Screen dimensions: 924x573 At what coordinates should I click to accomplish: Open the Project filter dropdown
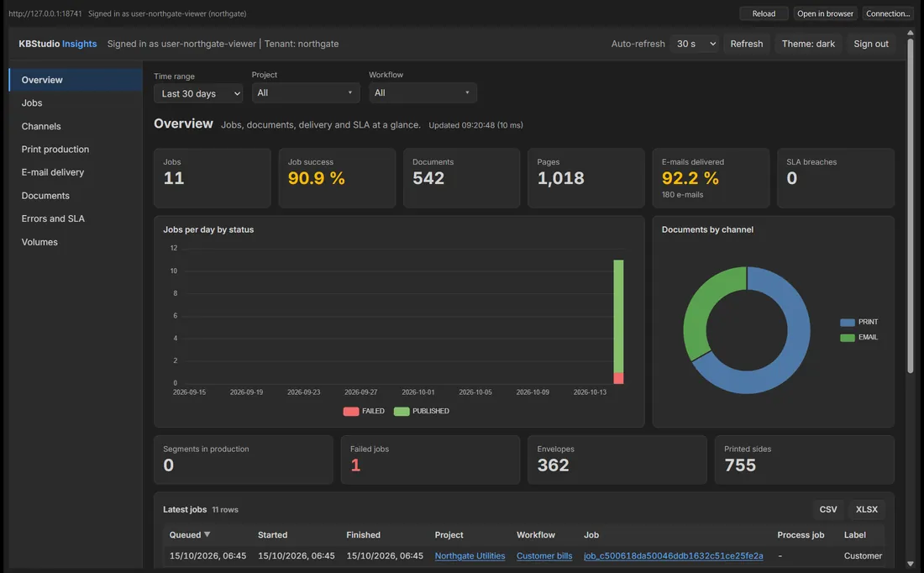click(305, 92)
